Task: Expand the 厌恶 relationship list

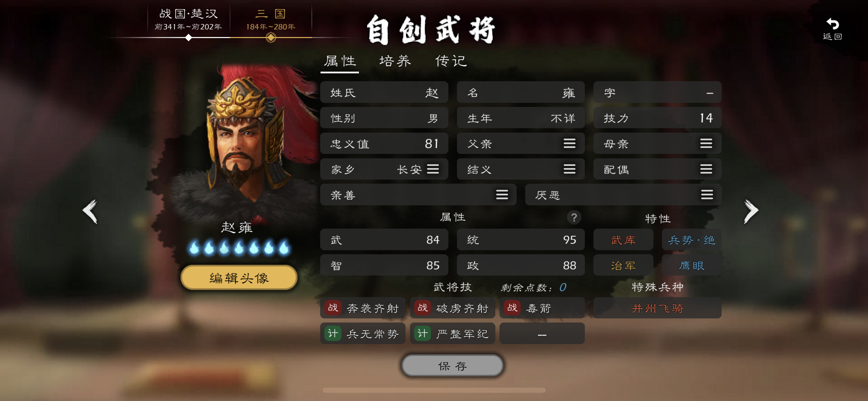Action: pos(707,195)
